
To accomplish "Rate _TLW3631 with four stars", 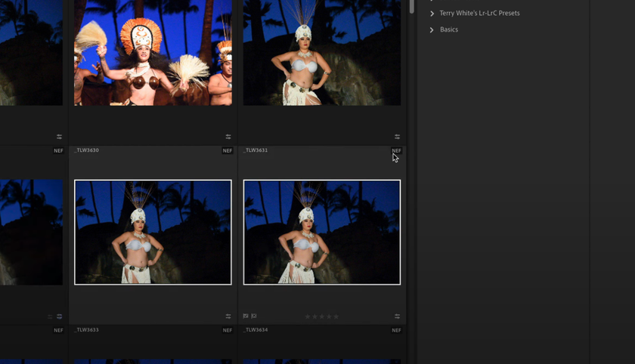I will [x=329, y=316].
